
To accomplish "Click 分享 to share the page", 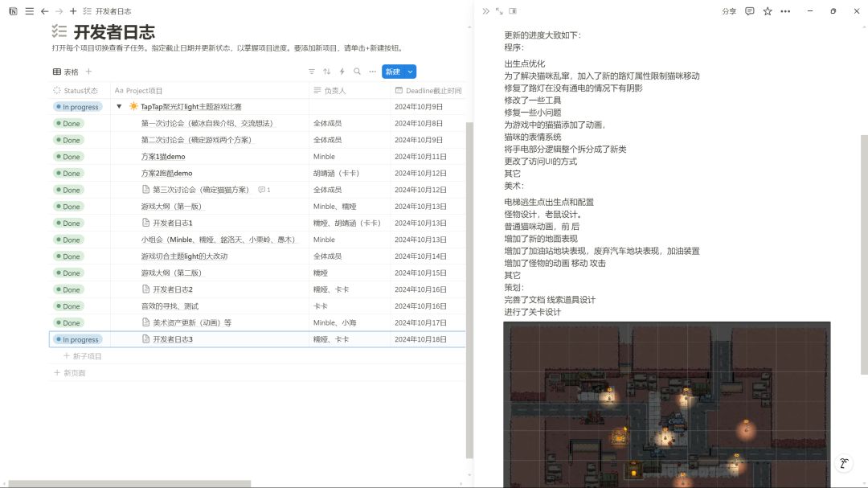I will [729, 11].
